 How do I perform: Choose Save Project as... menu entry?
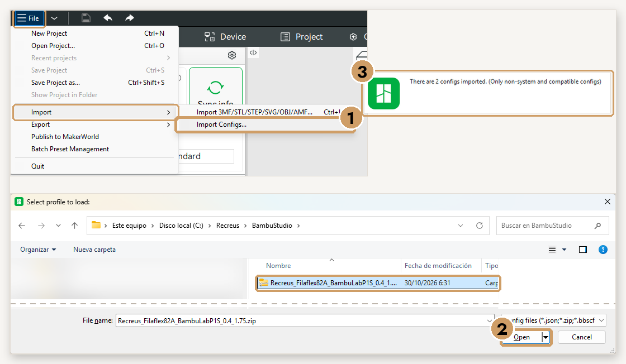tap(96, 83)
